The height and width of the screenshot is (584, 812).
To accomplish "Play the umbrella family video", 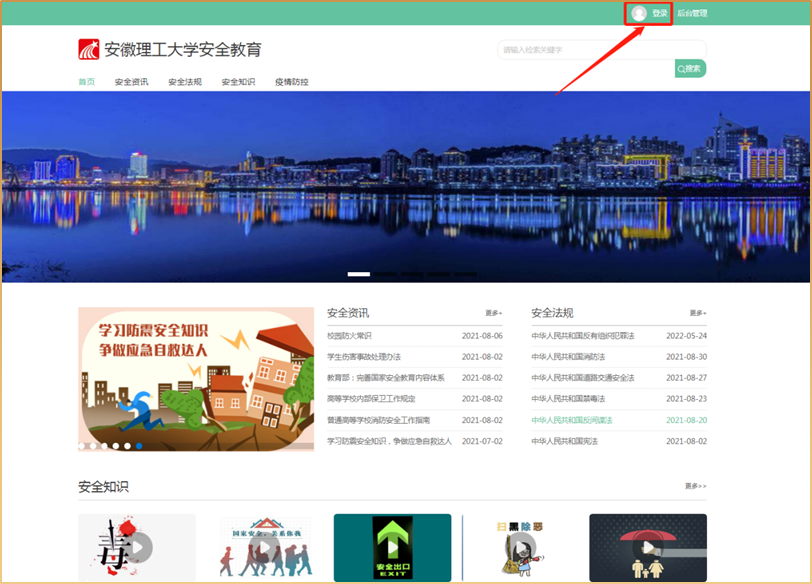I will coord(648,547).
